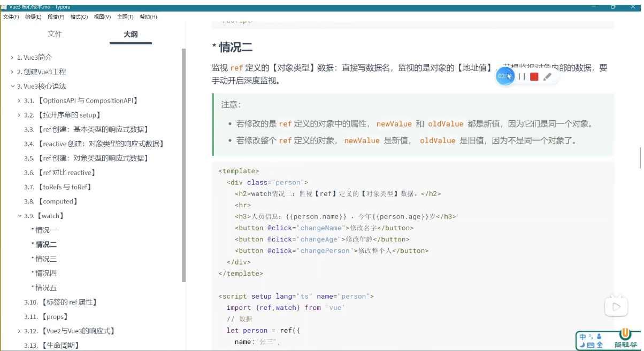Jump to 3.3 ref 创建：基本类型的响应式数据

[86, 129]
